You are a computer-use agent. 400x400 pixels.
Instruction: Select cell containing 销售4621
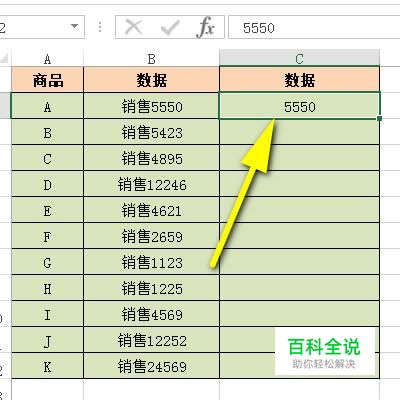tap(151, 210)
